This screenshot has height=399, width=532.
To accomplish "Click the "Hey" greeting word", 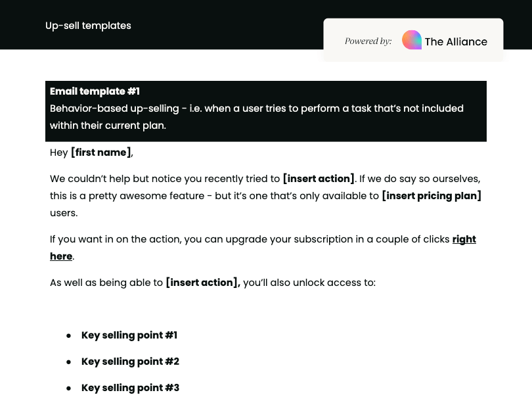I will coord(59,153).
